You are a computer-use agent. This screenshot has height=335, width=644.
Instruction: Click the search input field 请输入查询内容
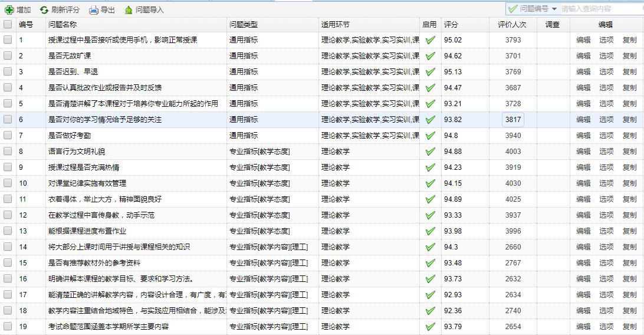click(x=599, y=9)
